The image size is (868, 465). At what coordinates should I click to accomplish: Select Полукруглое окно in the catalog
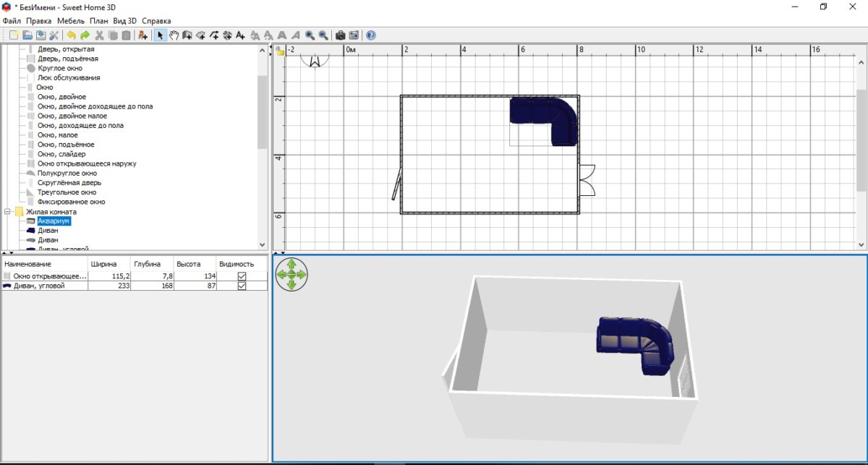[67, 174]
